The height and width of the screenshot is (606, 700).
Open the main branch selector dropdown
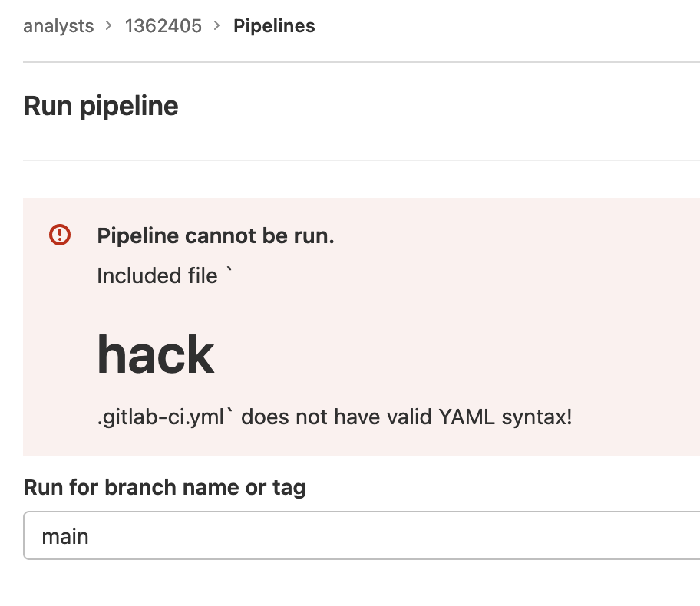tap(362, 535)
